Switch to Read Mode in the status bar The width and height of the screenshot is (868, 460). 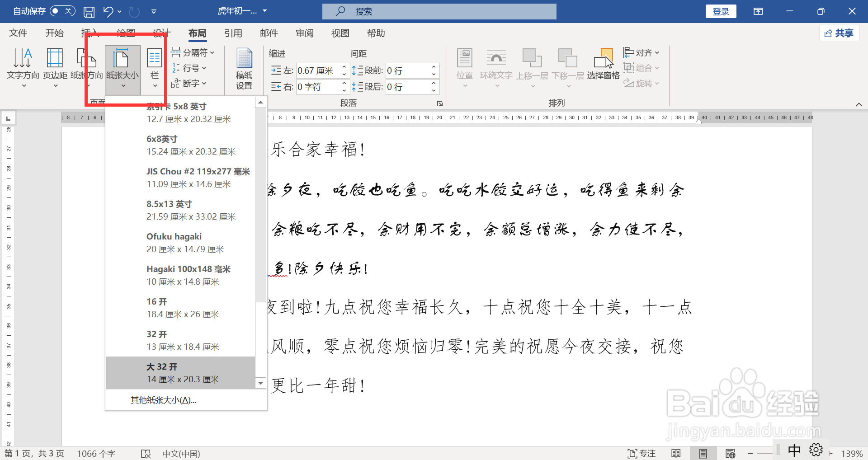pos(676,453)
